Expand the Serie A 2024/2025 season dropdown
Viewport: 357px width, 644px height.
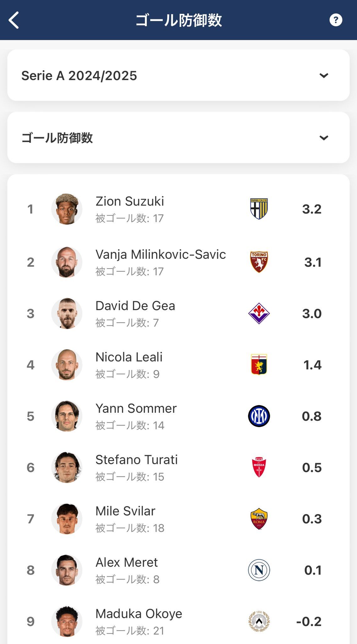[x=178, y=75]
